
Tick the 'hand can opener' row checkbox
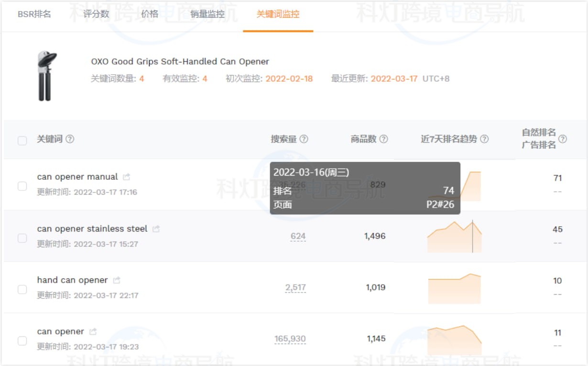(x=22, y=289)
